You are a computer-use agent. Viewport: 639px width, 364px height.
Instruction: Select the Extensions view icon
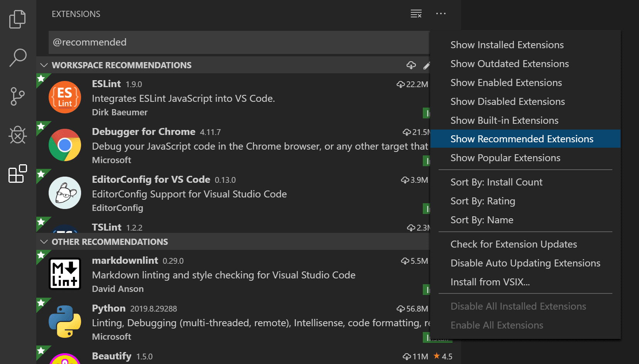18,174
